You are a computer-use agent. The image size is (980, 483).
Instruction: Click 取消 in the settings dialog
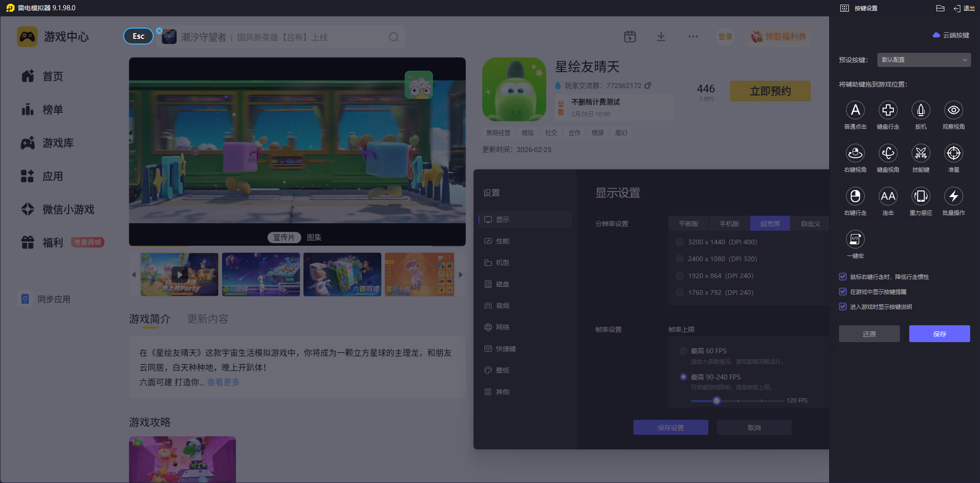click(x=754, y=427)
